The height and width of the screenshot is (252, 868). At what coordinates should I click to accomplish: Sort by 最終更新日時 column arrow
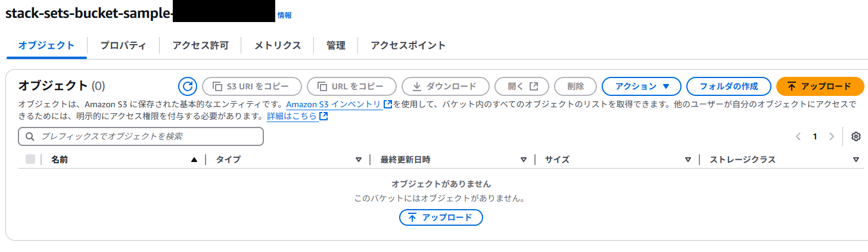(x=524, y=160)
